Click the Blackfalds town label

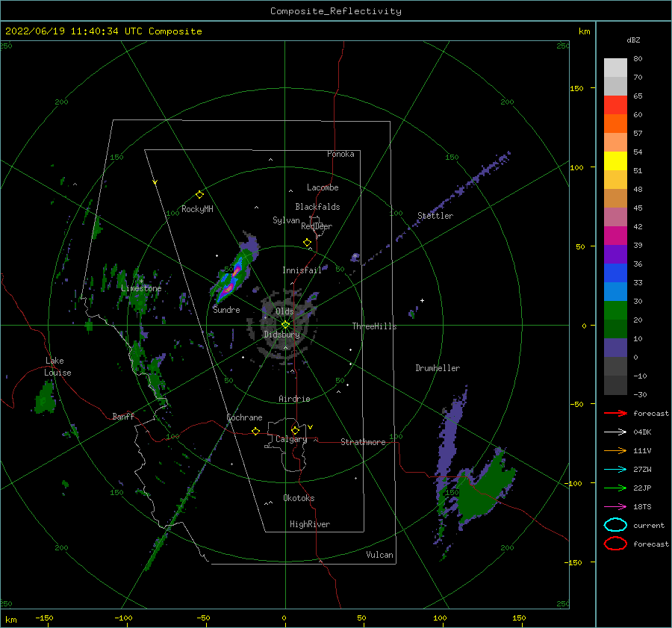click(x=317, y=207)
